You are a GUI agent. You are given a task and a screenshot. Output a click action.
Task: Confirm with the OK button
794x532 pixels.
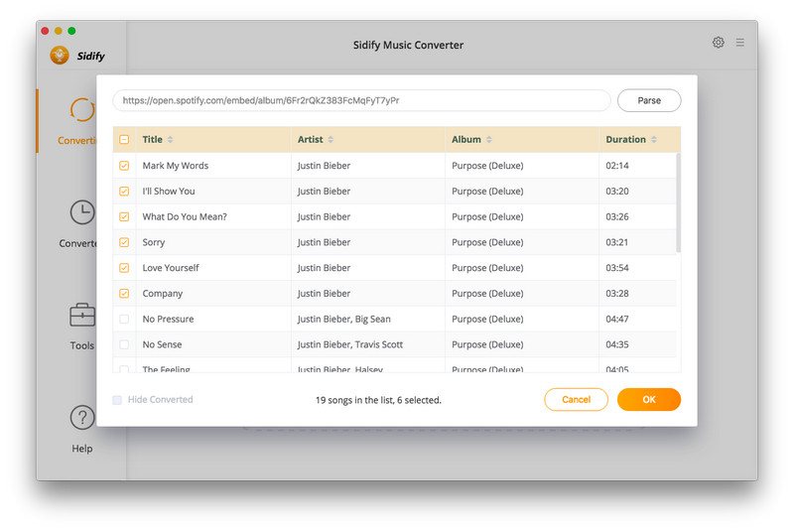[x=649, y=399]
